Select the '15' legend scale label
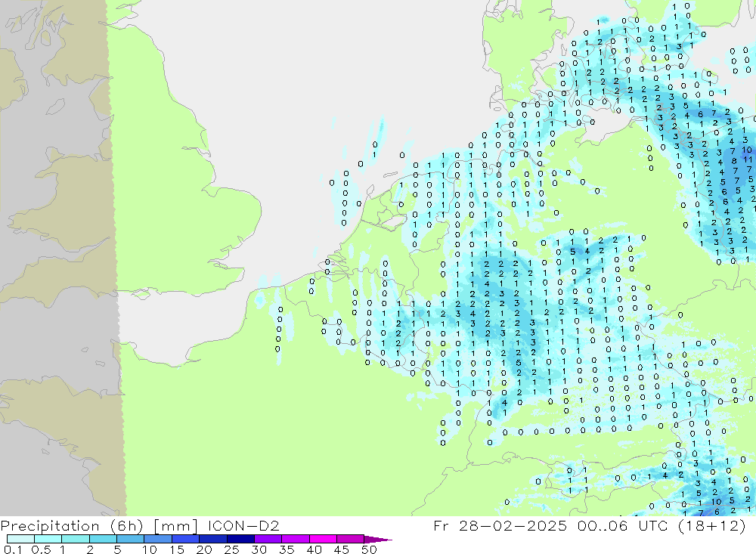756x554 pixels. click(177, 549)
